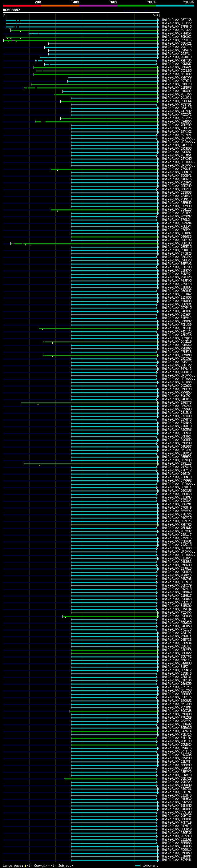197x868 pixels.
Task: Click the orange ~40% identity legend segment
Action: 60,6
